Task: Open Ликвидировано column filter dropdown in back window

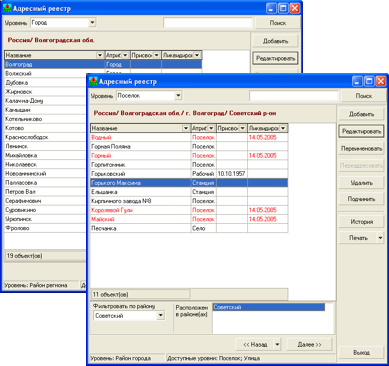Action: point(197,55)
